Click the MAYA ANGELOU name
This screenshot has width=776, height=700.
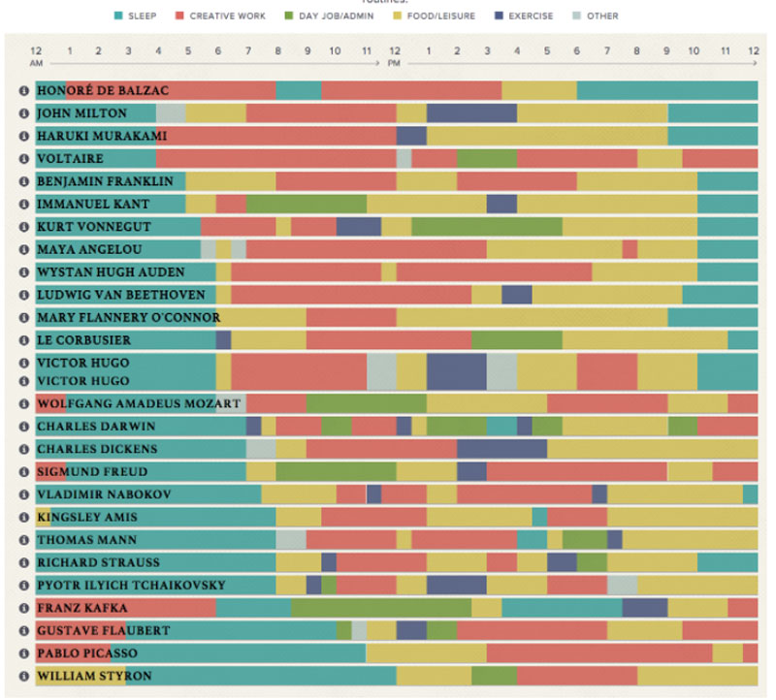(89, 250)
